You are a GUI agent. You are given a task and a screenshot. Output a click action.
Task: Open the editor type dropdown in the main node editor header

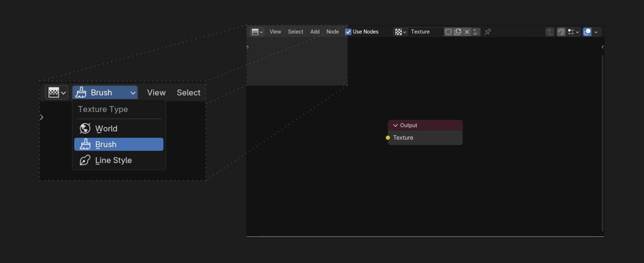point(257,32)
